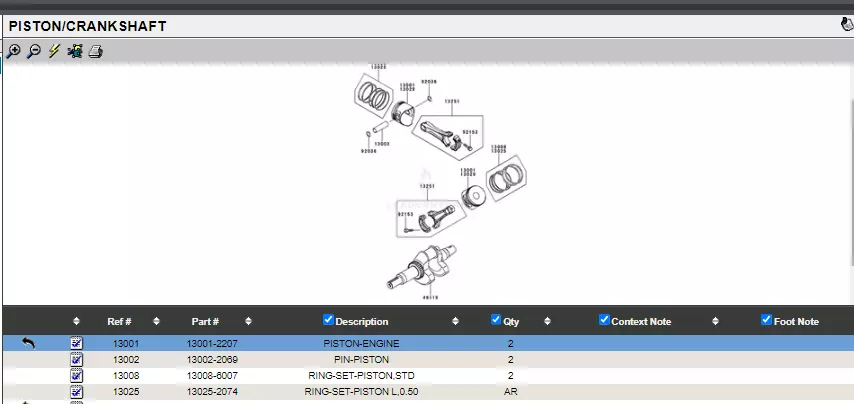Click sort arrows right of Description header

[x=455, y=321]
